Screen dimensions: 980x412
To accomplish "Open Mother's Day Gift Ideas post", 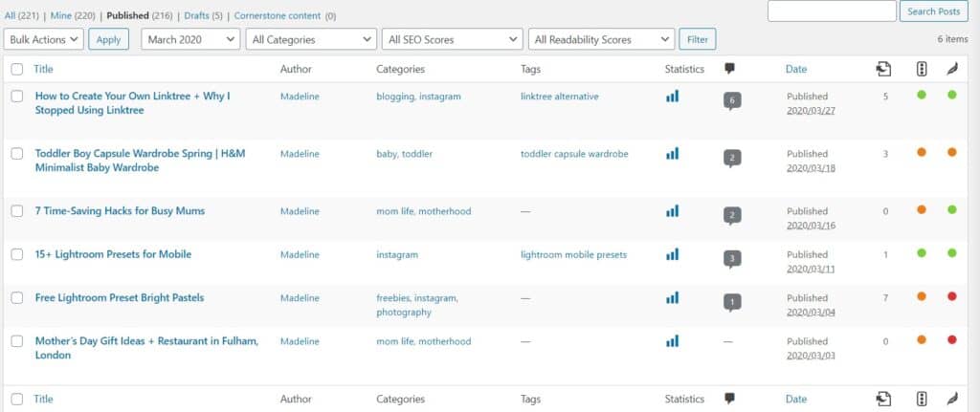I will pyautogui.click(x=146, y=348).
